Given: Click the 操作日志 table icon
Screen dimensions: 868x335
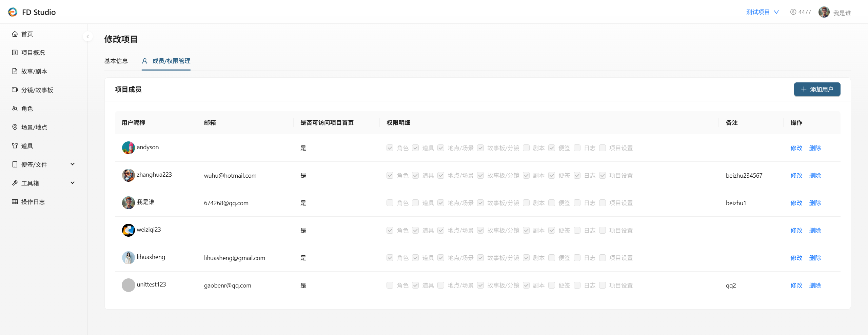Looking at the screenshot, I should point(15,202).
